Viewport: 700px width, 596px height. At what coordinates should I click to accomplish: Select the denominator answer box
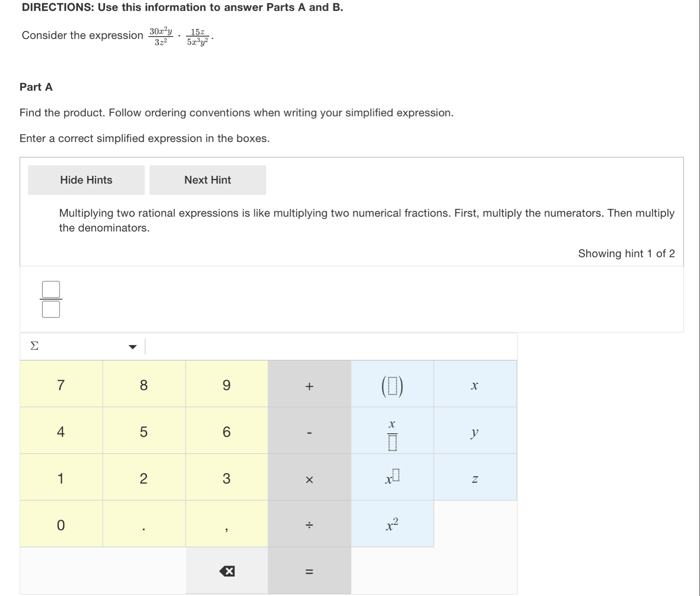[x=51, y=309]
